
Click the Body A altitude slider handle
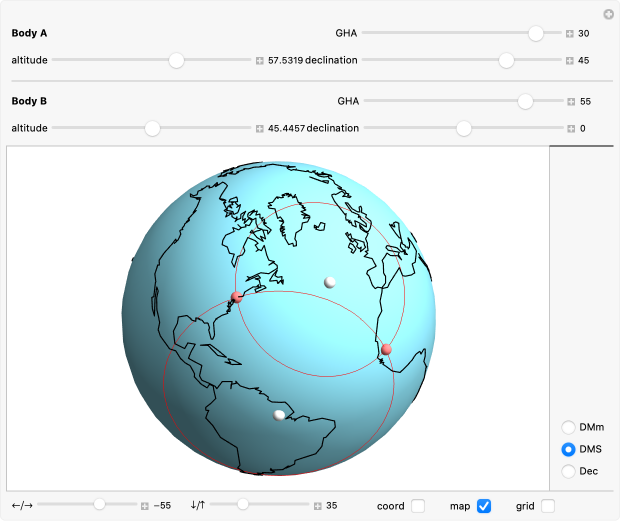click(x=176, y=60)
